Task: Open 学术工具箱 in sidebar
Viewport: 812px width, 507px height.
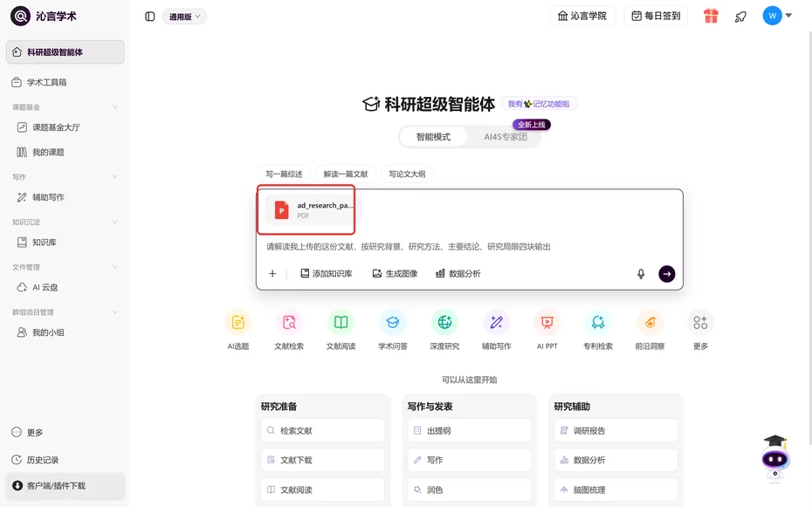Action: coord(65,82)
